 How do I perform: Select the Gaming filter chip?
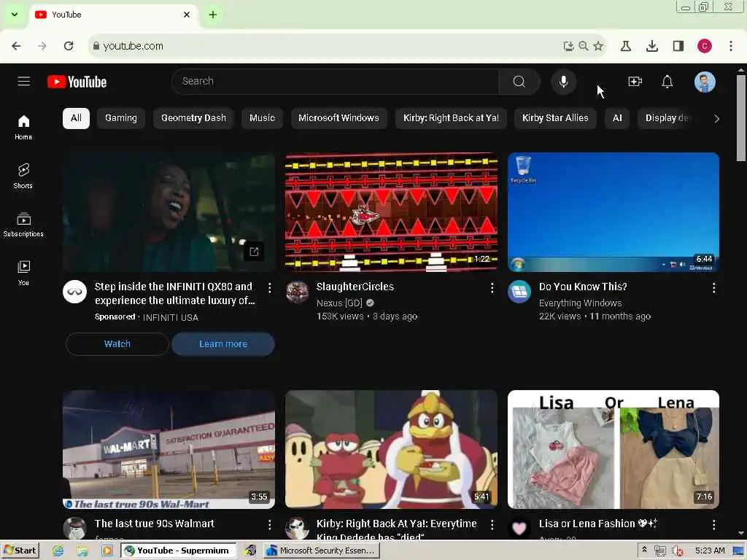121,118
